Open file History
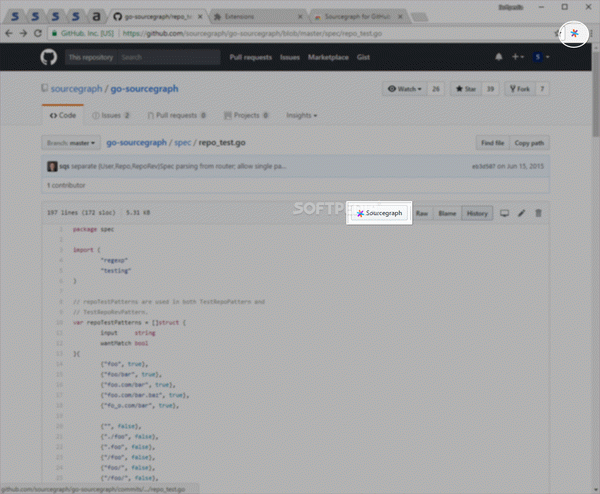The width and height of the screenshot is (600, 494). 477,214
